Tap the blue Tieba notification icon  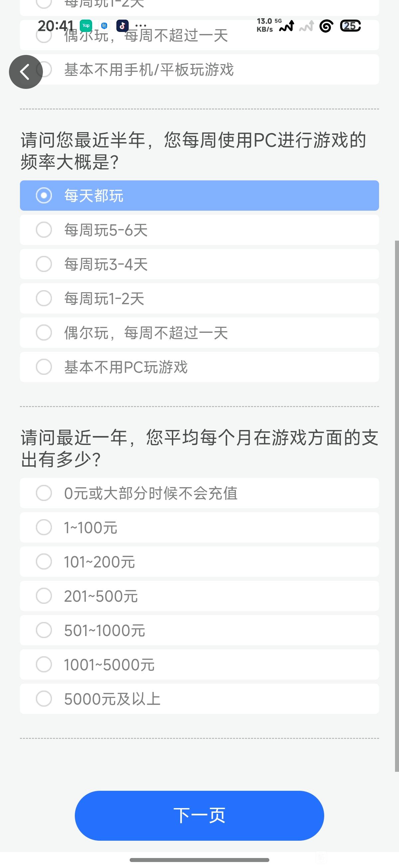pyautogui.click(x=104, y=26)
